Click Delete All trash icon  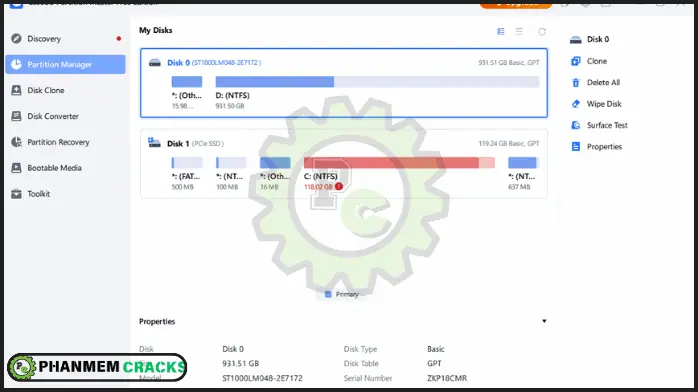point(576,83)
